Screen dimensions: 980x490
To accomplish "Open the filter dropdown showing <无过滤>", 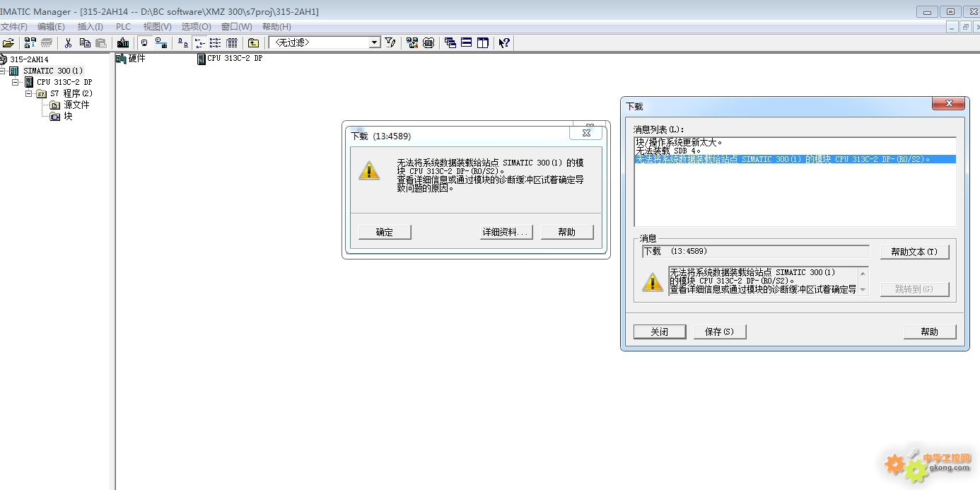I will (x=375, y=43).
